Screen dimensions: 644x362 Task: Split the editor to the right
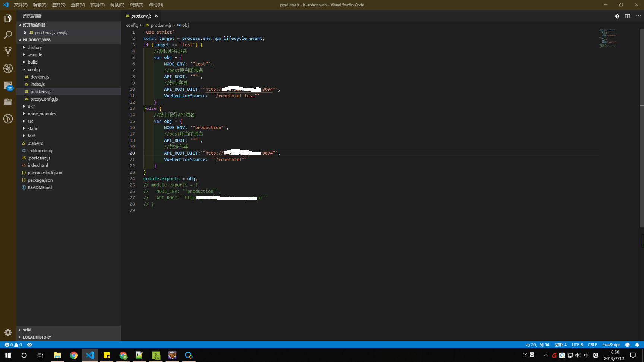point(628,16)
